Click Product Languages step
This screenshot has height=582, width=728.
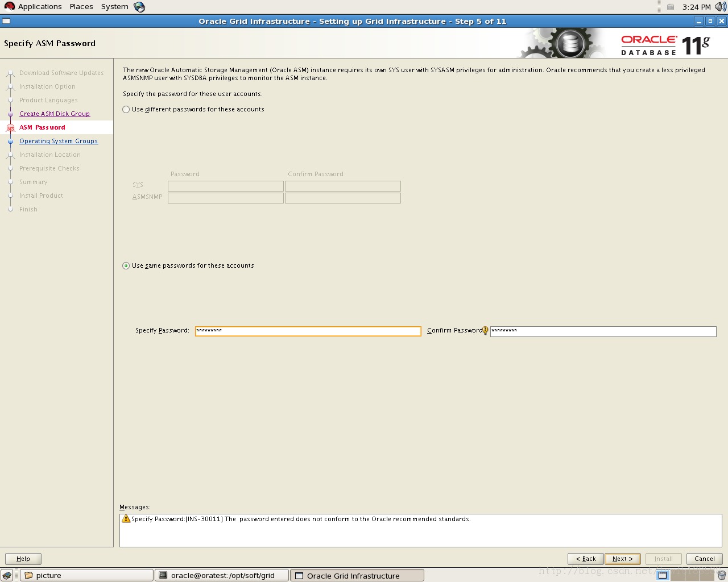point(48,100)
